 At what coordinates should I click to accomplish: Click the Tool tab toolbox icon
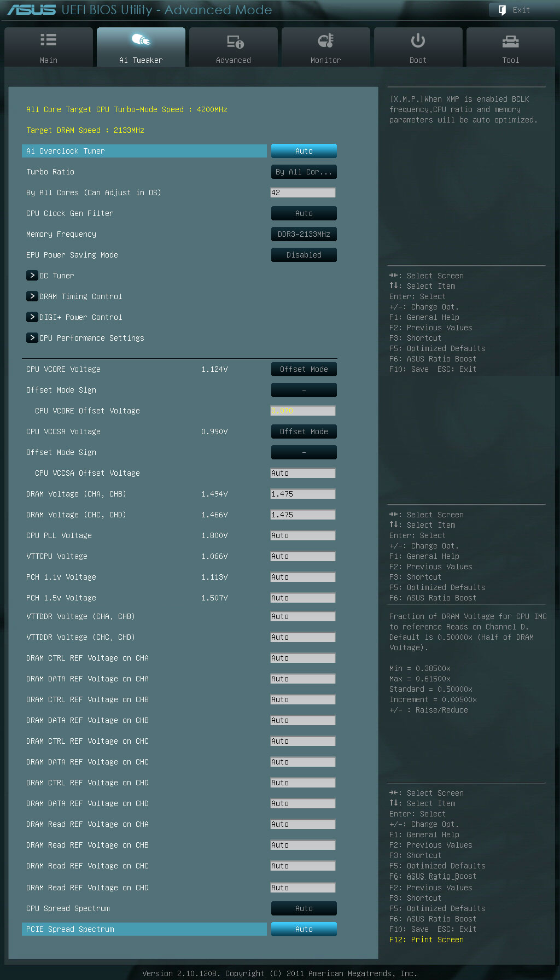(x=510, y=41)
